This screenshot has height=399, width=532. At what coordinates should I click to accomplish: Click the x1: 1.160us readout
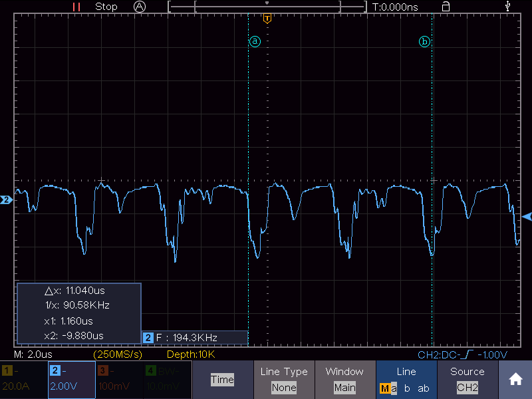[68, 321]
